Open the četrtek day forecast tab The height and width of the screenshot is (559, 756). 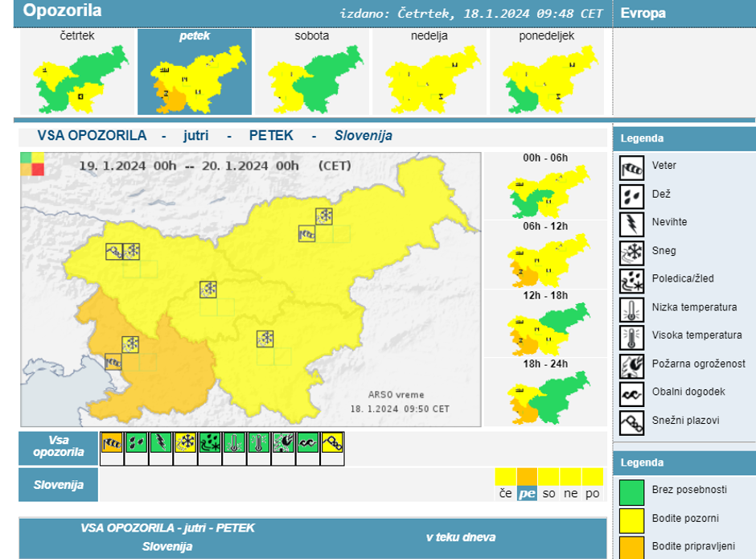[x=76, y=73]
